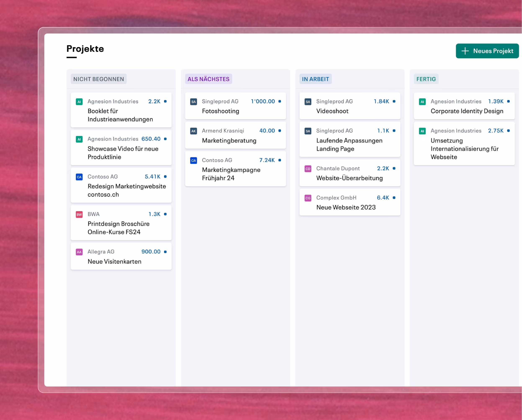Click AI avatar on Corporate Identity Design card
522x420 pixels.
[422, 102]
